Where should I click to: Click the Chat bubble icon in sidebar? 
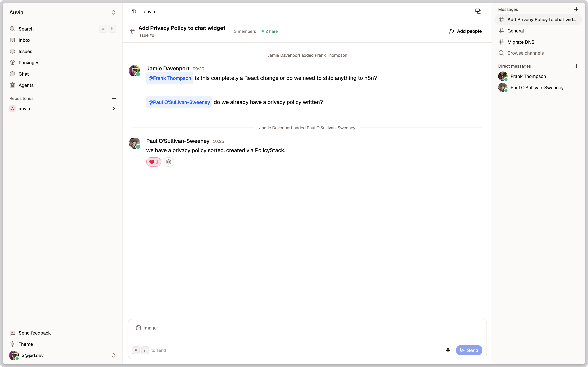(12, 74)
